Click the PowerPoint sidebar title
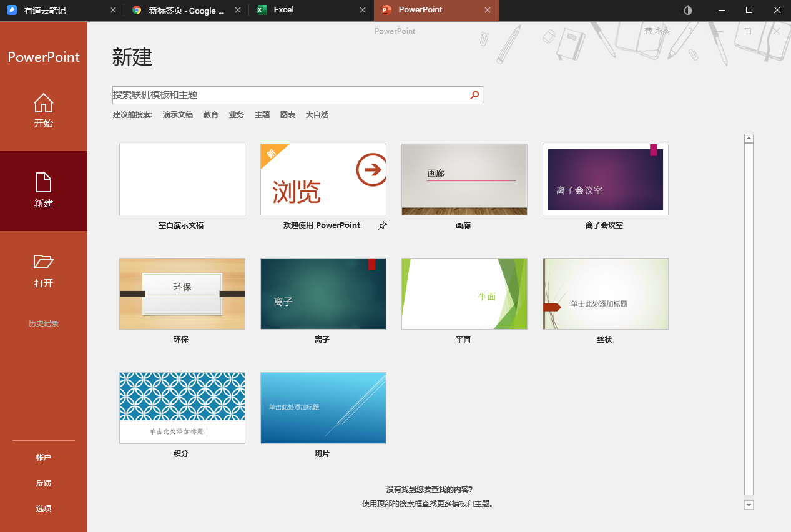 [44, 57]
